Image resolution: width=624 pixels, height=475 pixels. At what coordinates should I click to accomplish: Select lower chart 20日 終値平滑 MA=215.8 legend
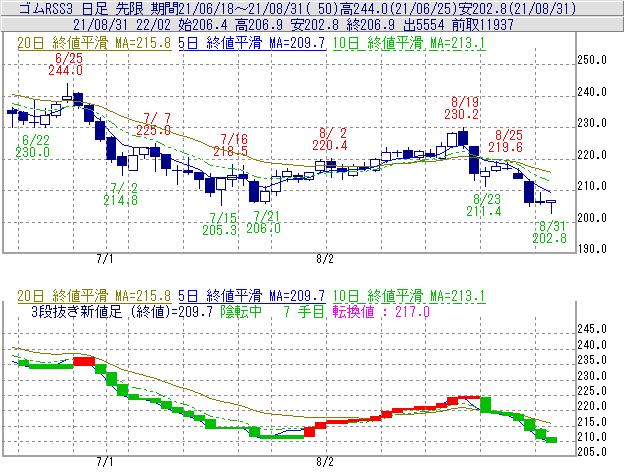tap(94, 296)
